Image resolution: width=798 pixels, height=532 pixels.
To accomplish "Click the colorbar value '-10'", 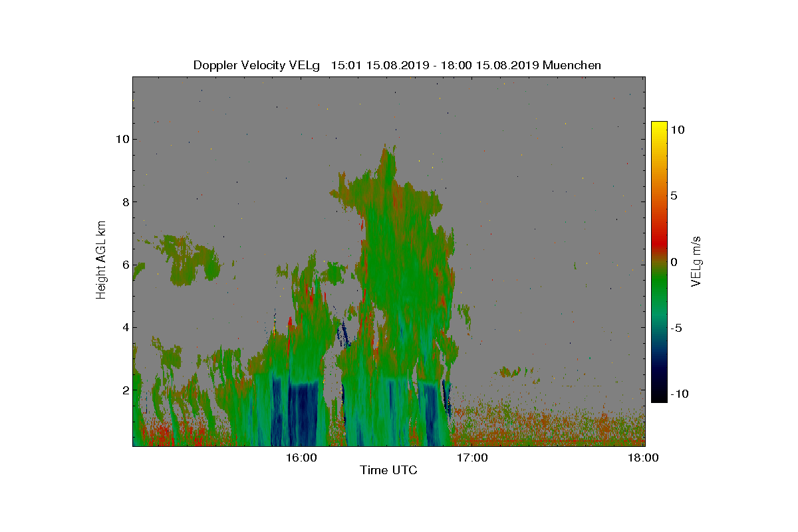I will pyautogui.click(x=680, y=394).
